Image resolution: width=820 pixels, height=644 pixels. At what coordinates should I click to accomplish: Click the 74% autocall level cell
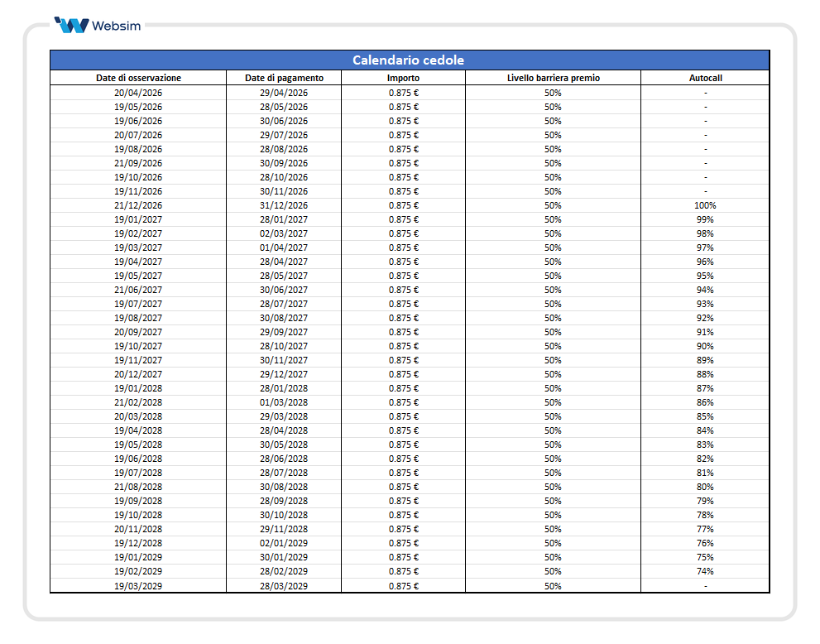click(705, 571)
